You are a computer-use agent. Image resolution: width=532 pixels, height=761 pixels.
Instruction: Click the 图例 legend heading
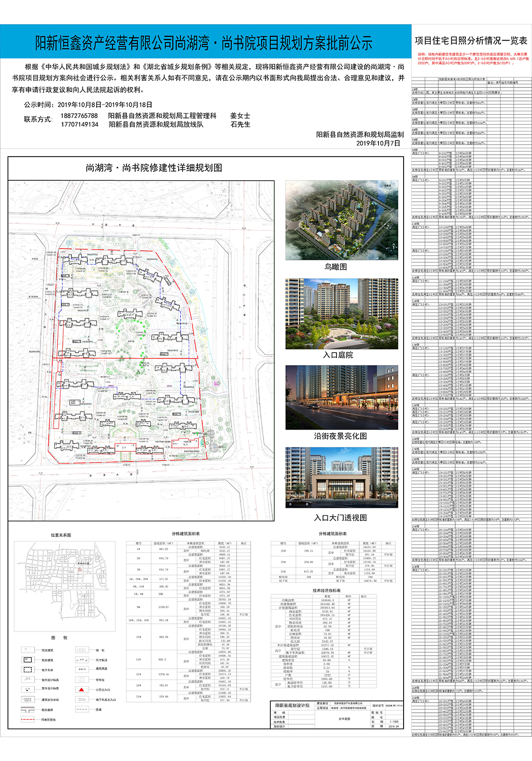pyautogui.click(x=59, y=638)
